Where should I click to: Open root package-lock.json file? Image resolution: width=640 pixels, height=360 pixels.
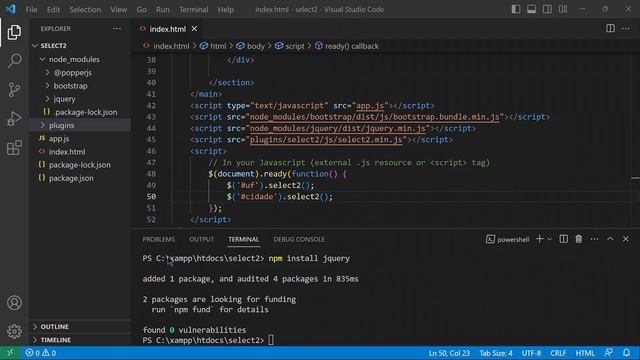point(80,165)
